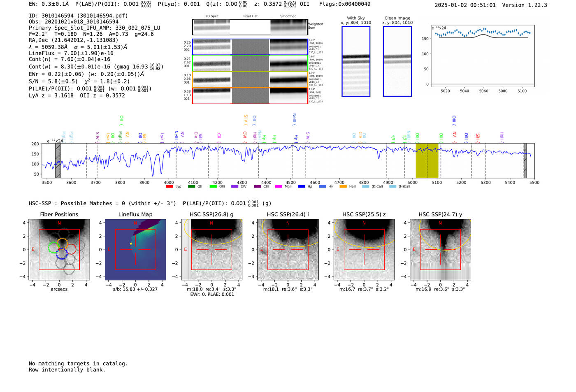Click the yellow highlighted band in spectrum

(427, 160)
